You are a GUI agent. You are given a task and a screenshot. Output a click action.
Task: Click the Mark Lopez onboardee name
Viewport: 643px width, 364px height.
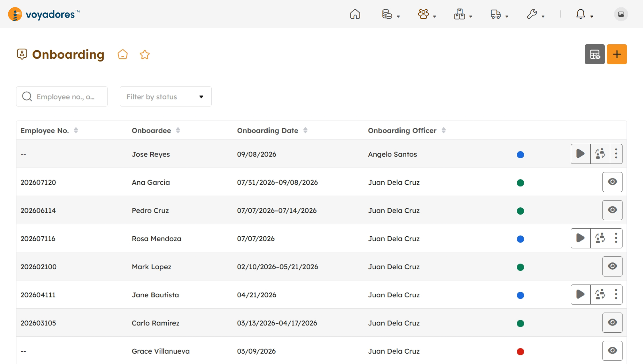click(152, 267)
